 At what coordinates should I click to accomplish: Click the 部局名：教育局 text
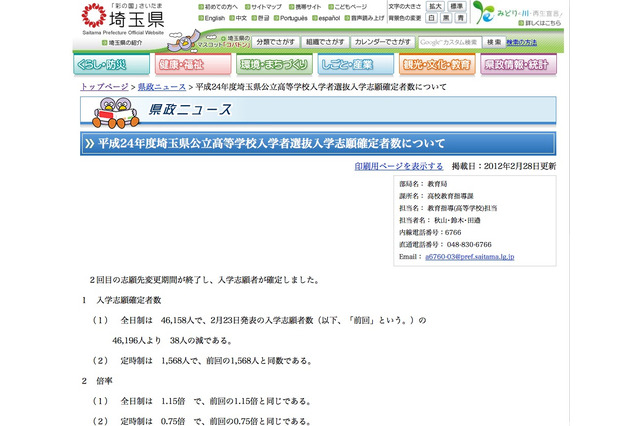coord(423,184)
